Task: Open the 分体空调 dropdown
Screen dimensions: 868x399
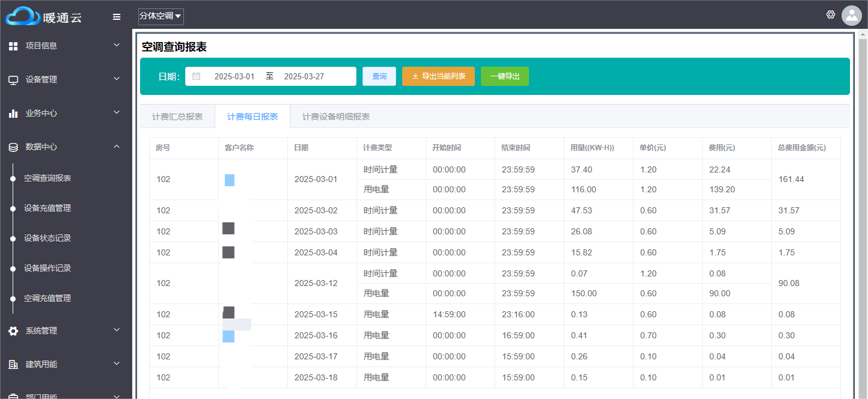Action: pos(160,16)
